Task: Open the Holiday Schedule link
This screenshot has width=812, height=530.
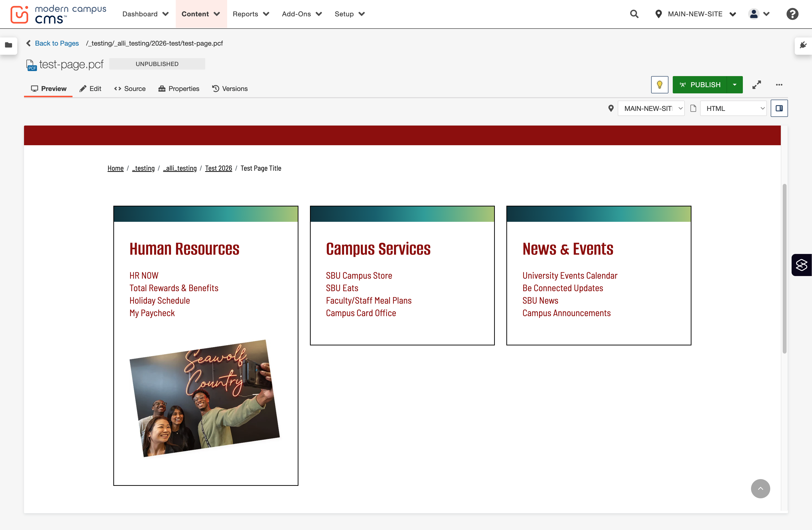Action: [x=159, y=301]
